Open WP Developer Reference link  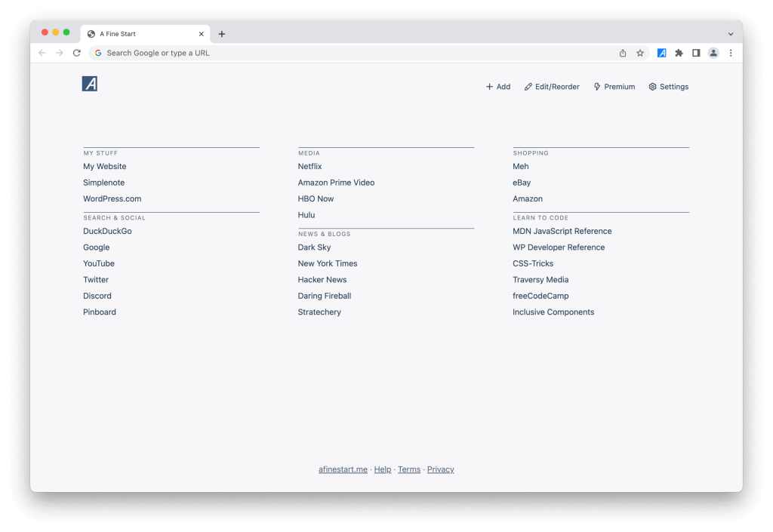(559, 248)
